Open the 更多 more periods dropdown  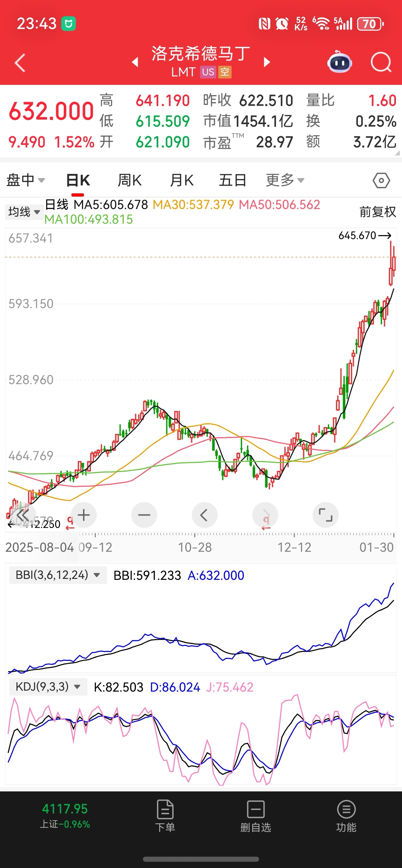(x=285, y=180)
